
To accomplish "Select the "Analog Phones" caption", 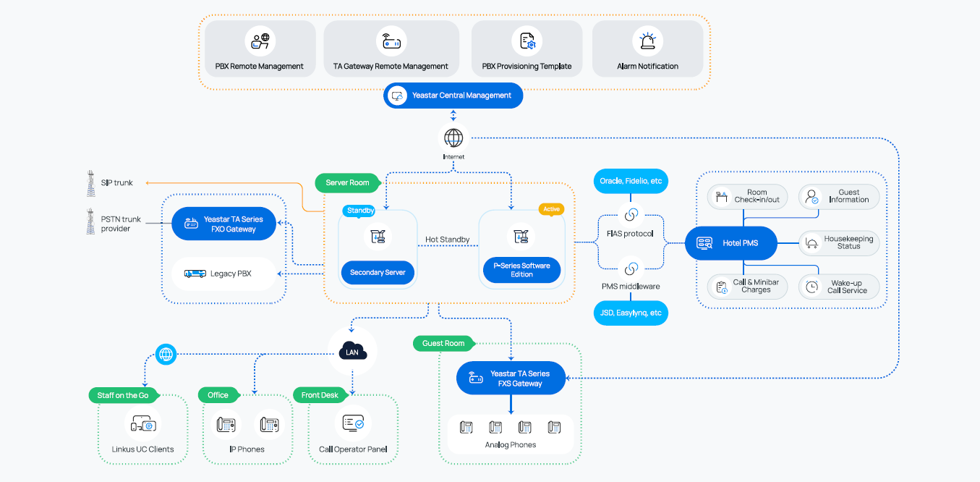I will coord(511,445).
